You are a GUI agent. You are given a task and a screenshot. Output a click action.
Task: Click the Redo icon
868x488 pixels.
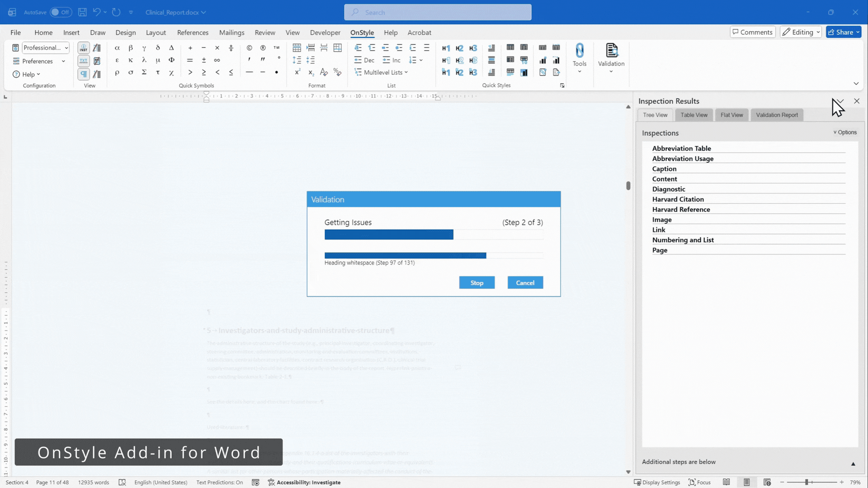pyautogui.click(x=116, y=12)
